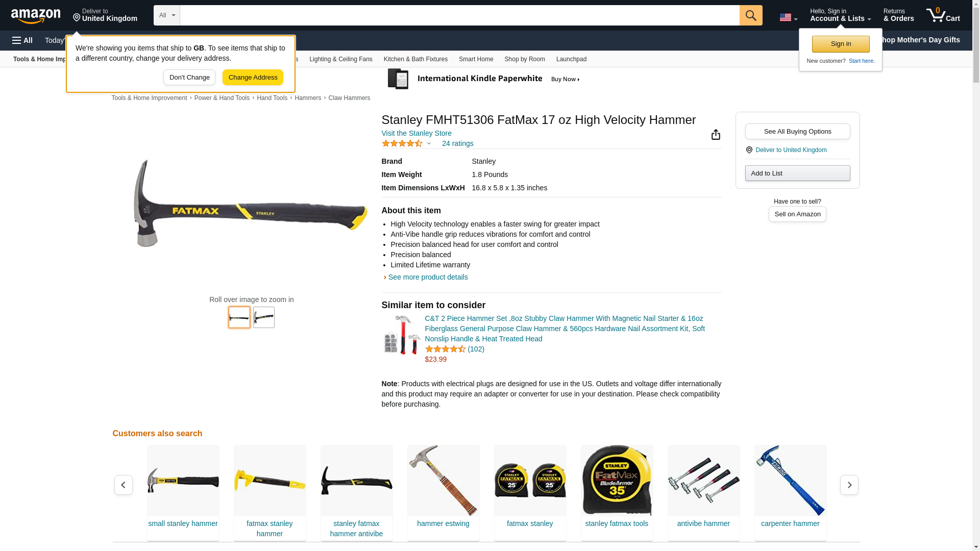Open the All hamburger menu
980x551 pixels.
(x=22, y=40)
